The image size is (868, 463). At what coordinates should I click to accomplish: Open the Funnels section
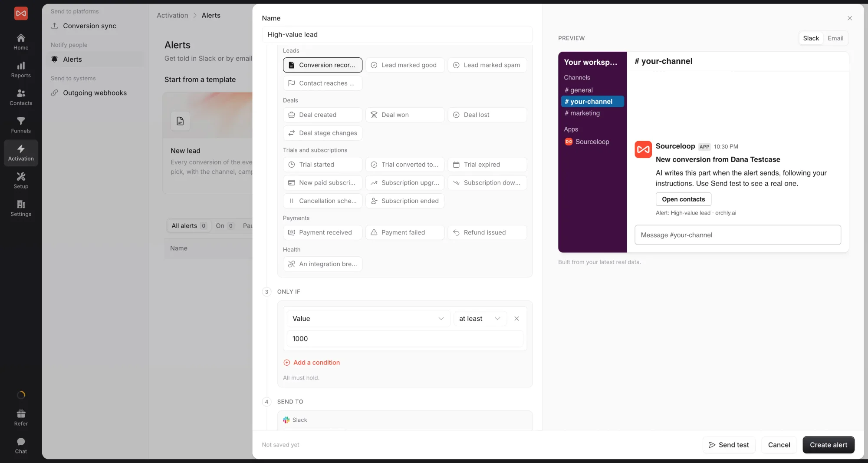pos(21,125)
